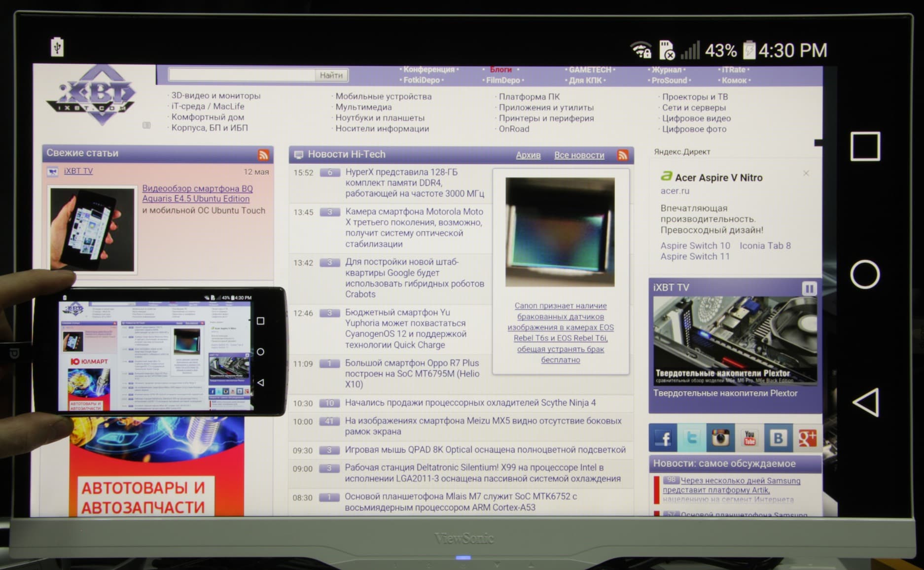Open the Конференция top menu link
The image size is (924, 570).
point(429,70)
